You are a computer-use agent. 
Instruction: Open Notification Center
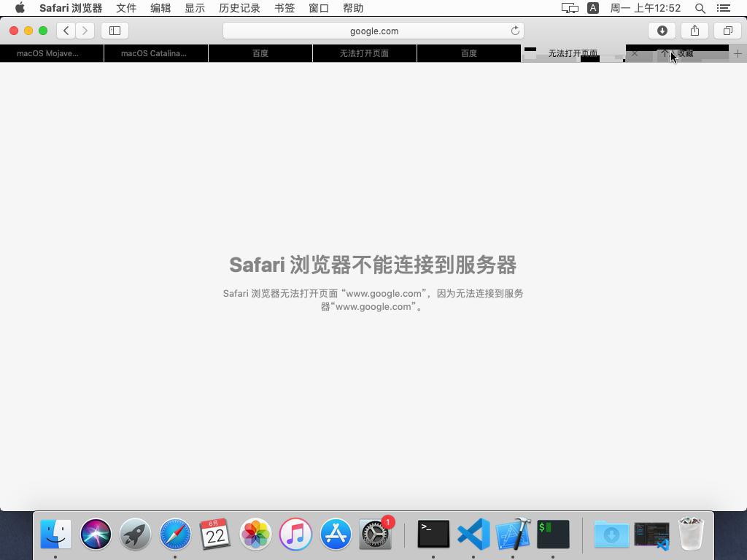(x=724, y=8)
